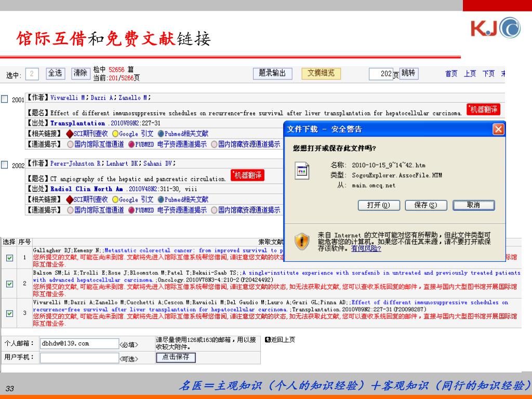The image size is (532, 399).
Task: Open Metastatic colorectal cancer title link
Action: click(x=193, y=250)
